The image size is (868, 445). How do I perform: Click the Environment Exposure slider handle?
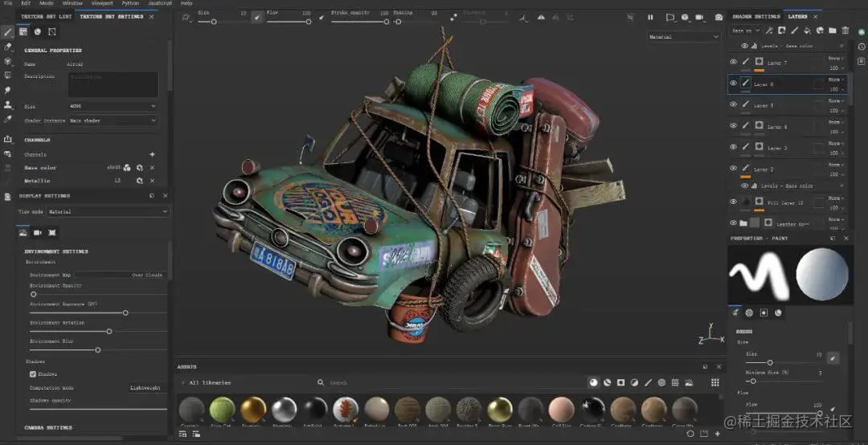pyautogui.click(x=125, y=312)
